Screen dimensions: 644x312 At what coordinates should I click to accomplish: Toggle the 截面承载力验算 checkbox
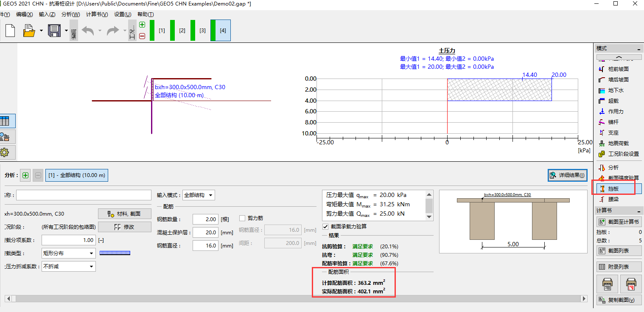coord(326,227)
